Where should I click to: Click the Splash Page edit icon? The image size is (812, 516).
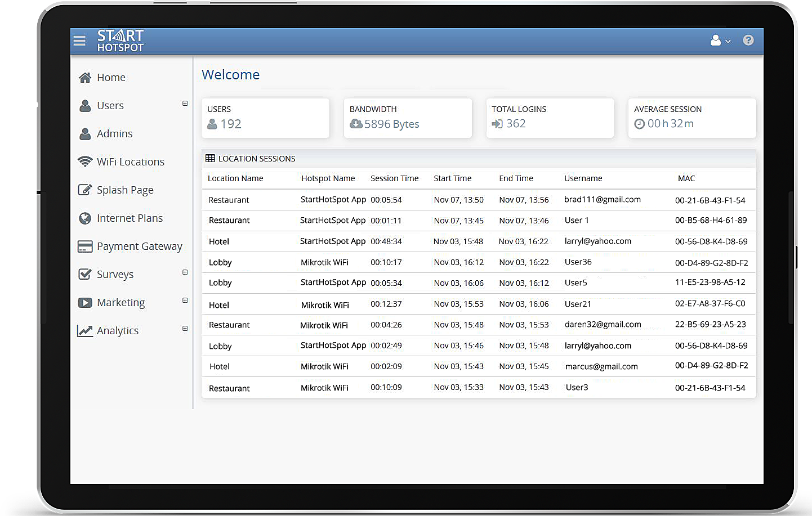tap(85, 190)
